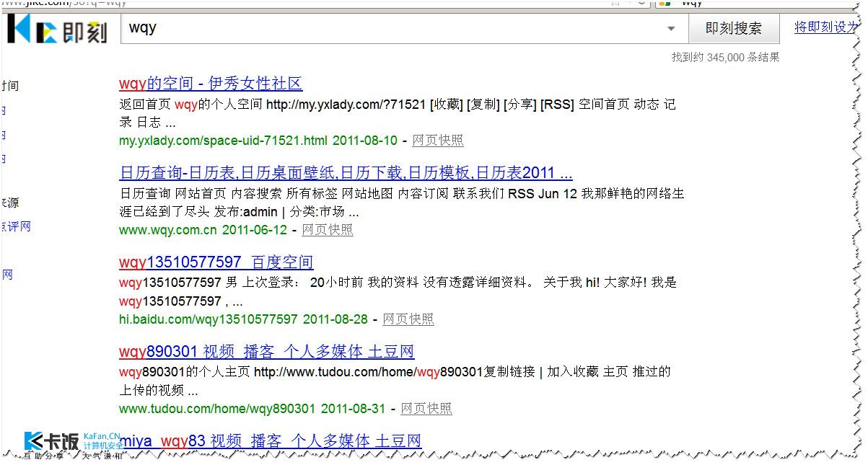
Task: Open result wqy13510577597 百度空间
Action: click(x=216, y=262)
